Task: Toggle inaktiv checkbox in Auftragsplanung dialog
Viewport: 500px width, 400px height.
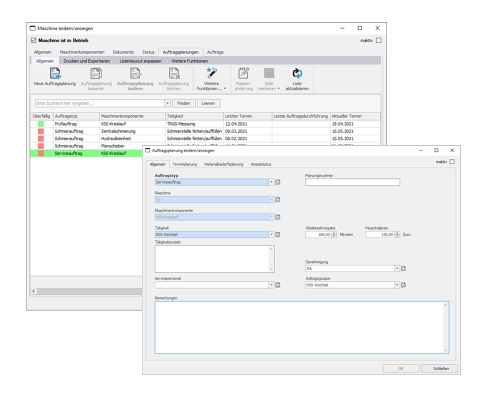Action: point(452,162)
